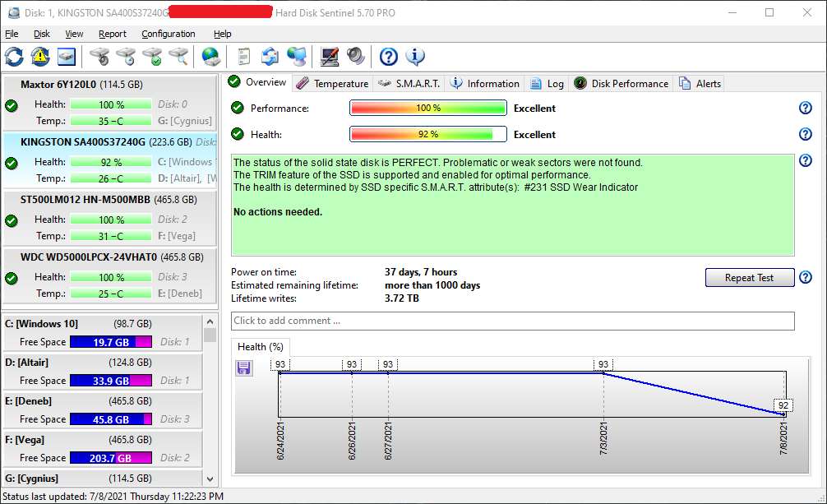Screen dimensions: 827x504
Task: Switch to the S.M.A.R.T. tab
Action: pyautogui.click(x=409, y=83)
